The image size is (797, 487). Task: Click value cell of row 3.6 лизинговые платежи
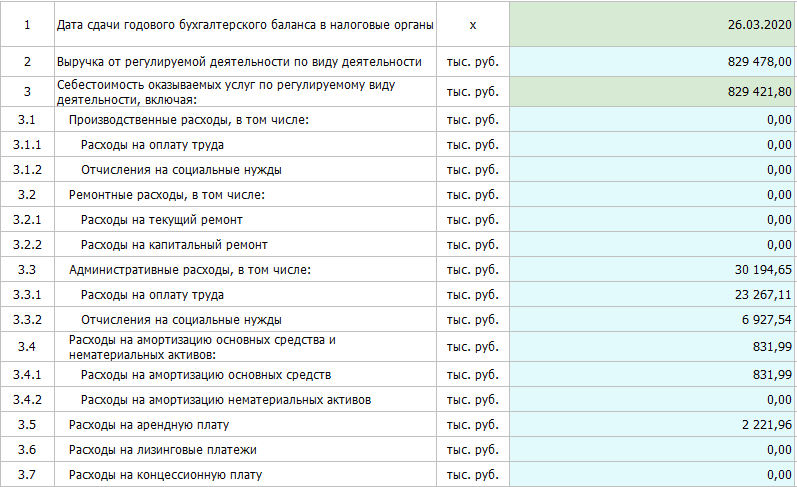(653, 449)
